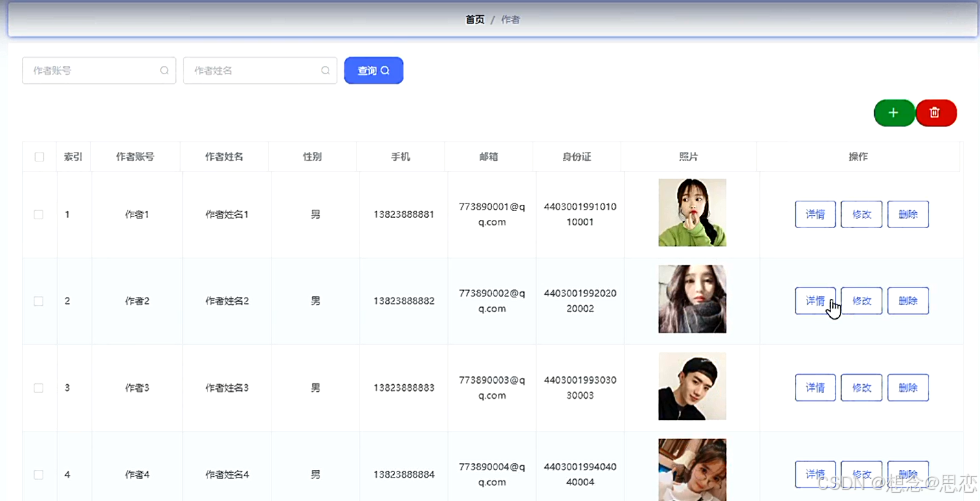Click the 作者1 account cell
980x501 pixels.
(x=137, y=214)
